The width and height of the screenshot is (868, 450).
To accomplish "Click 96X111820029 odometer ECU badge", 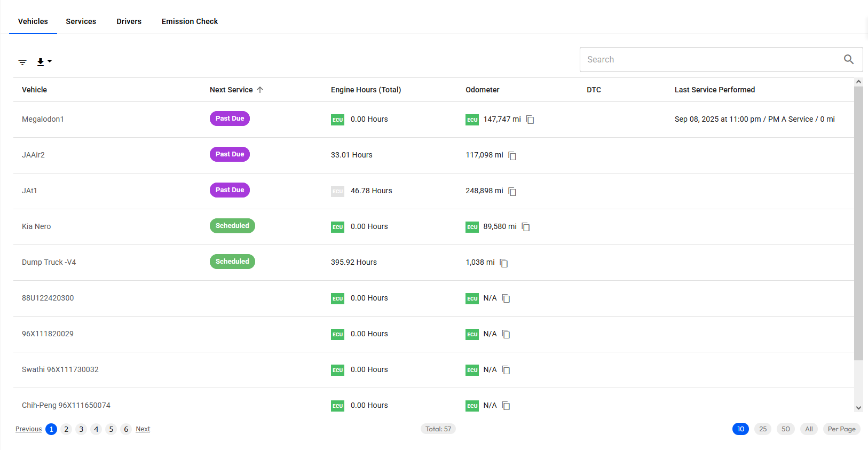I will 472,334.
